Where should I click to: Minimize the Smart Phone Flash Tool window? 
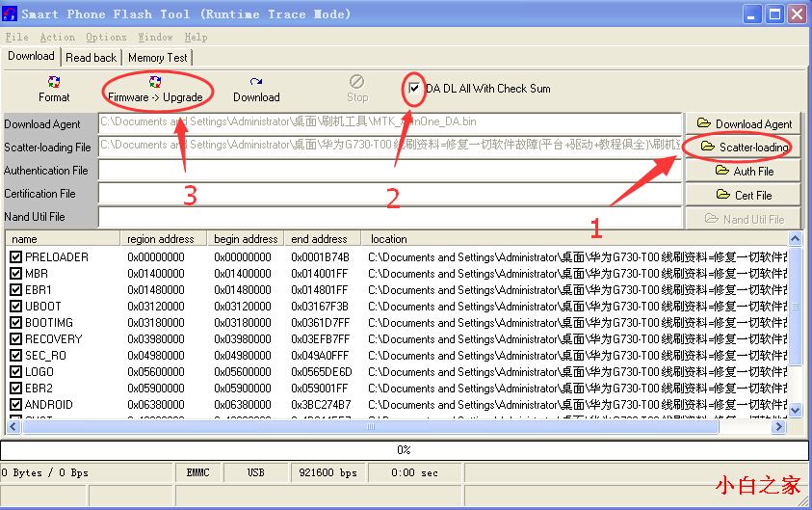[751, 14]
